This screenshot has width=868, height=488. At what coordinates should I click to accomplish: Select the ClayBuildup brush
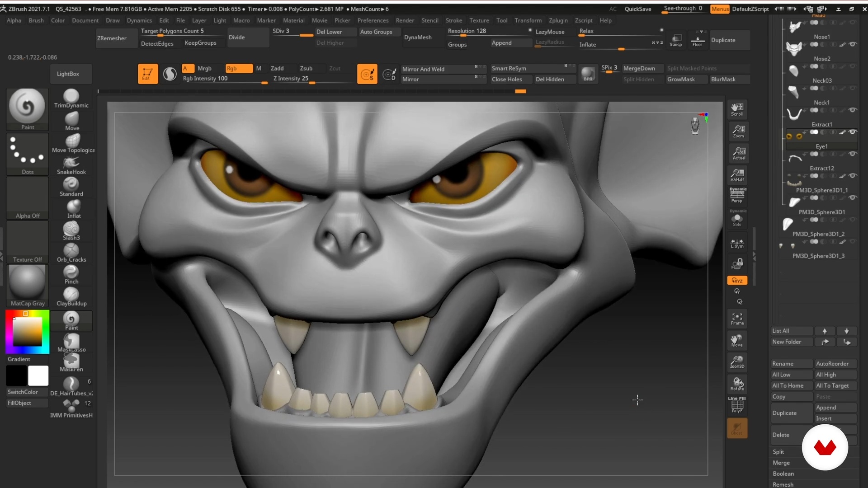(71, 296)
